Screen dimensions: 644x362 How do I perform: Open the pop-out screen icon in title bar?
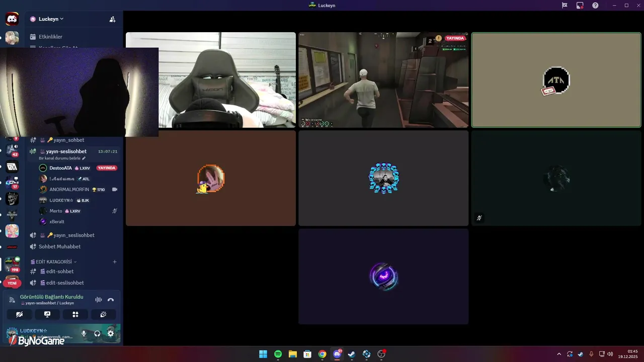pyautogui.click(x=580, y=6)
